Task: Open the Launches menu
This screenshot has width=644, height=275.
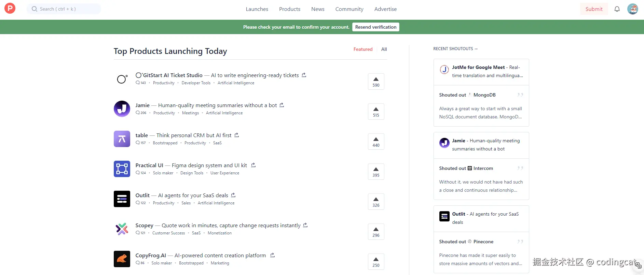Action: pos(257,9)
